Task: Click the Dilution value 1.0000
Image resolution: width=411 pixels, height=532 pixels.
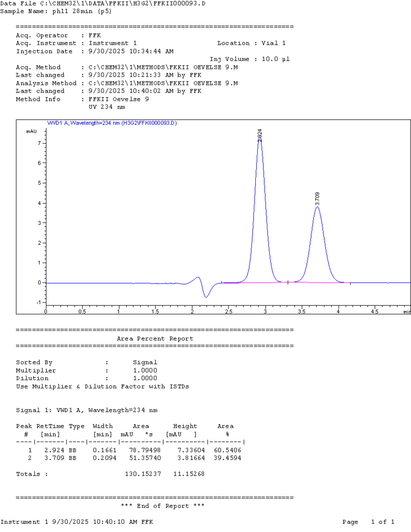Action: point(145,378)
